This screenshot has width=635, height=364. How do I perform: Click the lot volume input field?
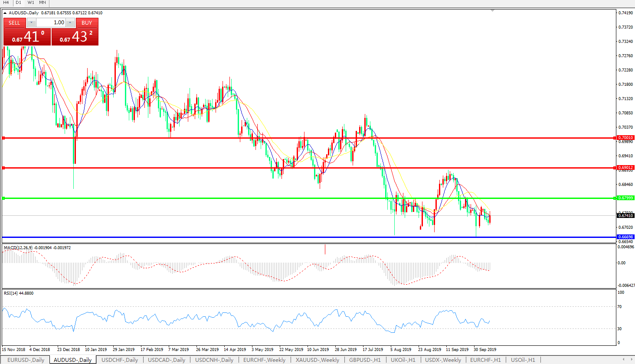[x=51, y=23]
